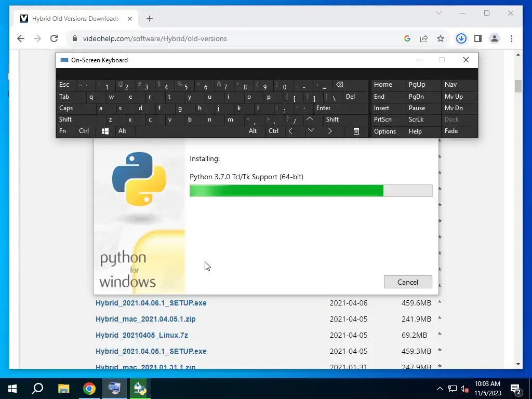Image resolution: width=532 pixels, height=399 pixels.
Task: Open Hybrid_mac_2021.04.05.1.zip link
Action: (x=145, y=319)
